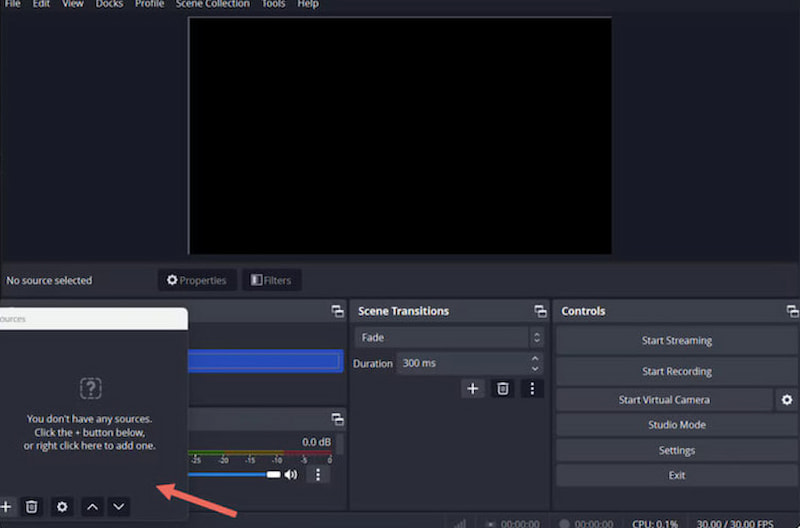Open the File menu

click(13, 4)
